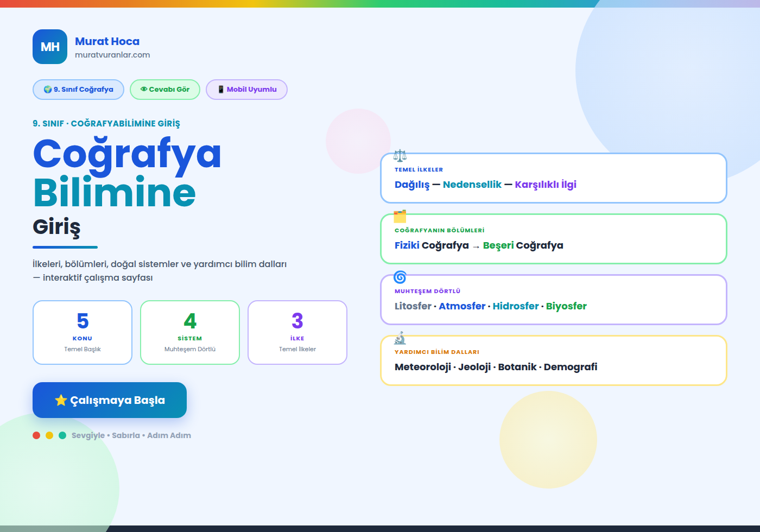Click the word Nedensellik
This screenshot has height=532, width=760.
point(472,185)
